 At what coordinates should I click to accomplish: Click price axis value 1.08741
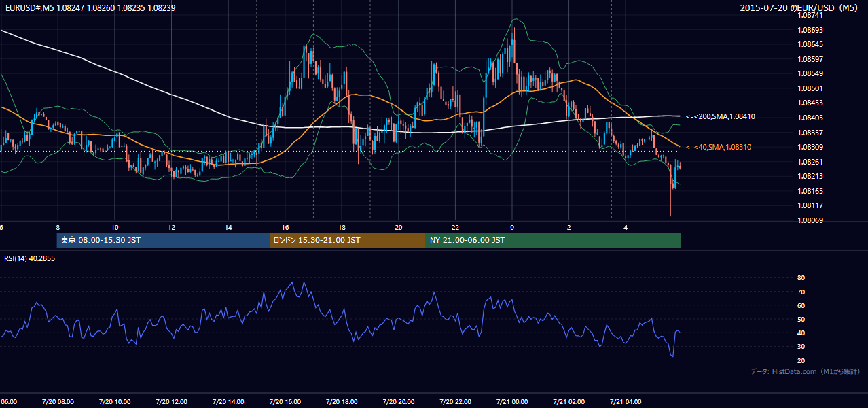tap(811, 15)
